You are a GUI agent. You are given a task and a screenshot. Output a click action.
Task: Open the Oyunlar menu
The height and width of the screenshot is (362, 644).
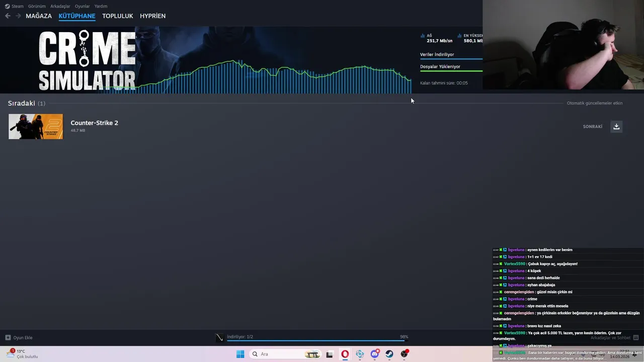tap(82, 6)
